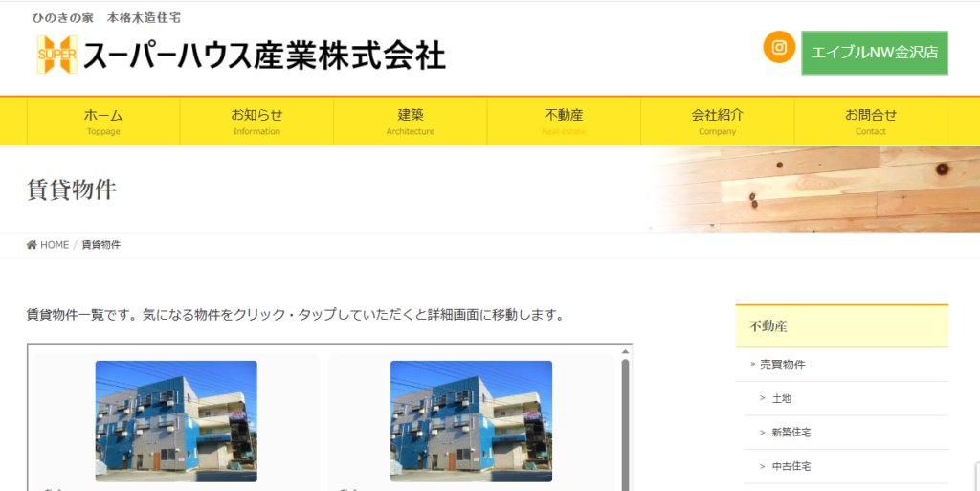
Task: Open the Instagram icon link
Action: [779, 47]
